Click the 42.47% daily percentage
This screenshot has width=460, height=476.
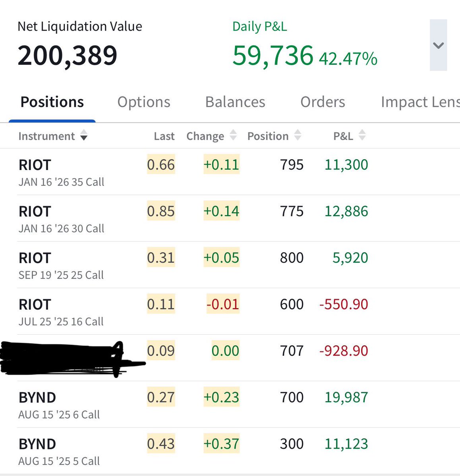pos(348,59)
